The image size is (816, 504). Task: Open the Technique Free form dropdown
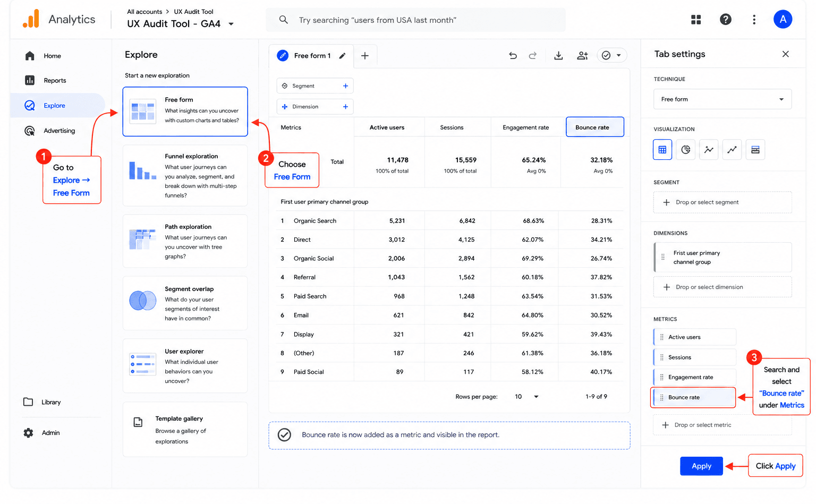pos(722,99)
